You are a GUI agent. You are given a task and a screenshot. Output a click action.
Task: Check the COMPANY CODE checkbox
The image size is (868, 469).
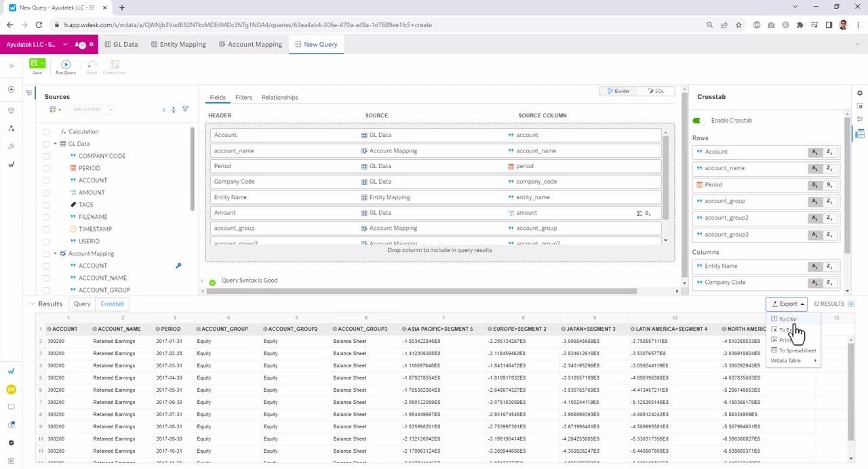[x=46, y=156]
